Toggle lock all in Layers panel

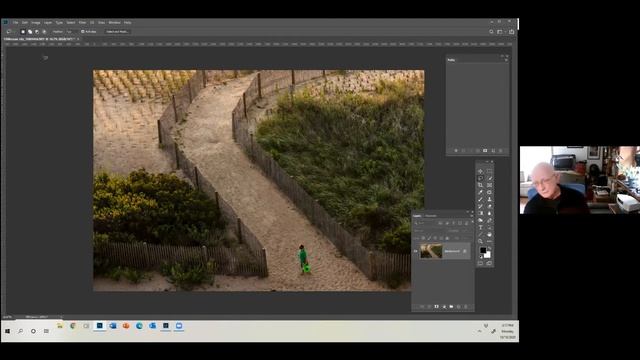tap(447, 238)
